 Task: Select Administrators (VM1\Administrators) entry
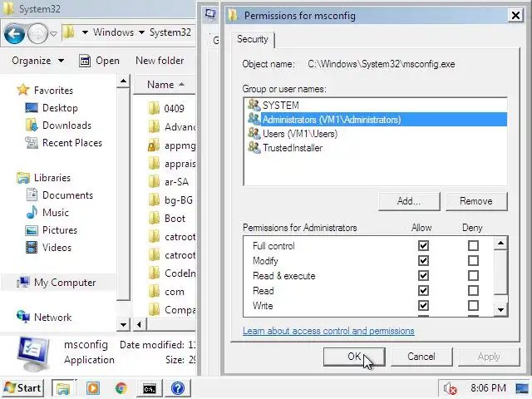tap(375, 120)
